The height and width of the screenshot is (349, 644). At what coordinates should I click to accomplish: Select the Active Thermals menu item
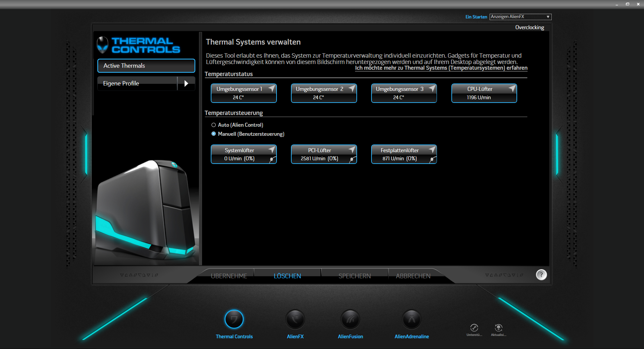146,66
